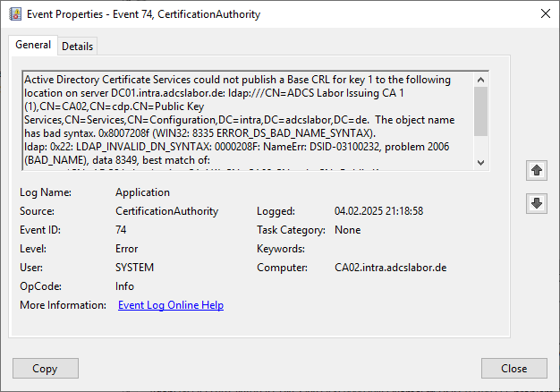Click the Logged timestamp 04.02.2025 21:18:58
This screenshot has height=392, width=560.
[x=378, y=211]
